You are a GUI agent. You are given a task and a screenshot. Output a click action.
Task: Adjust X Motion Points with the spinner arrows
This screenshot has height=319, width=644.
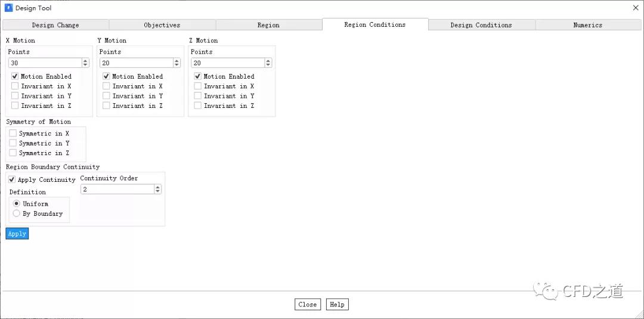[x=85, y=63]
